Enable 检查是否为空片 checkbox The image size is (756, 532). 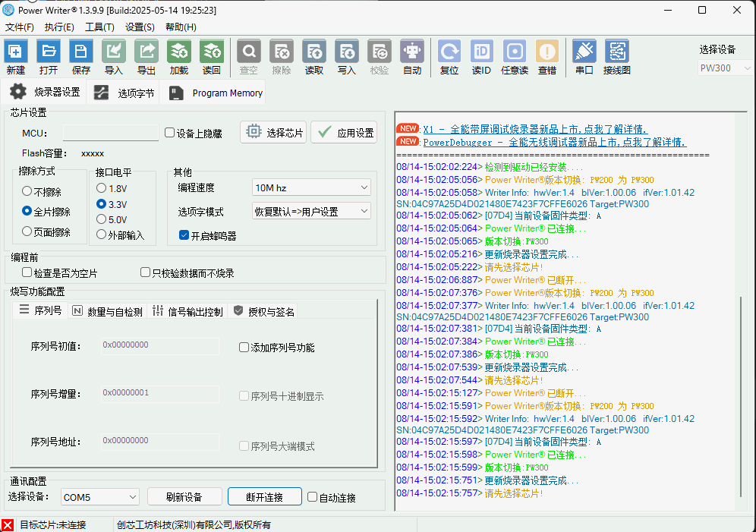pyautogui.click(x=27, y=272)
